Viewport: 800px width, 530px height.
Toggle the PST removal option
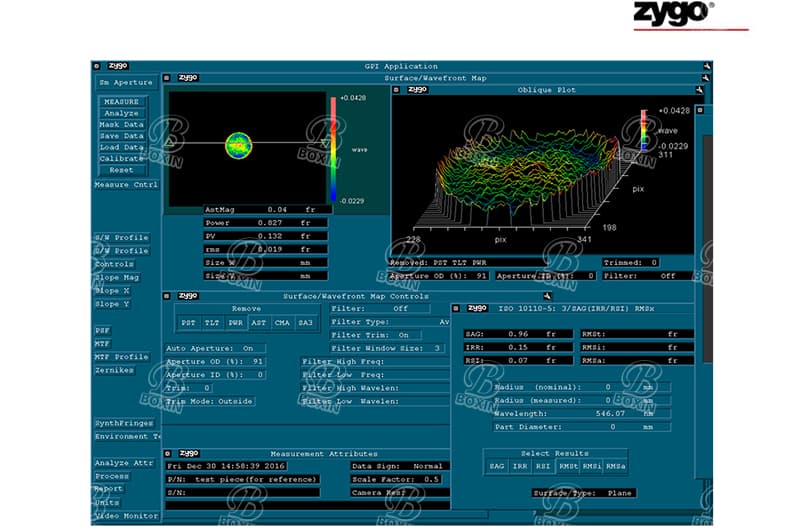coord(188,324)
